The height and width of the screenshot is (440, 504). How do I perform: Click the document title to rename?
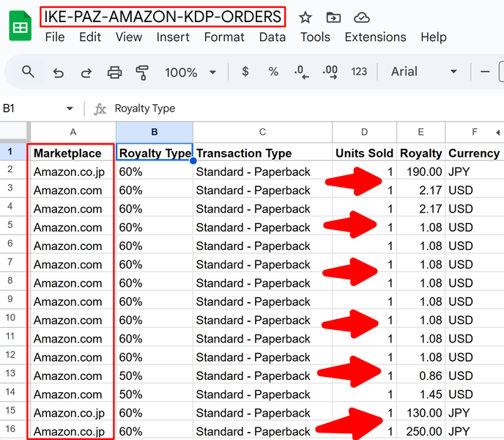163,16
